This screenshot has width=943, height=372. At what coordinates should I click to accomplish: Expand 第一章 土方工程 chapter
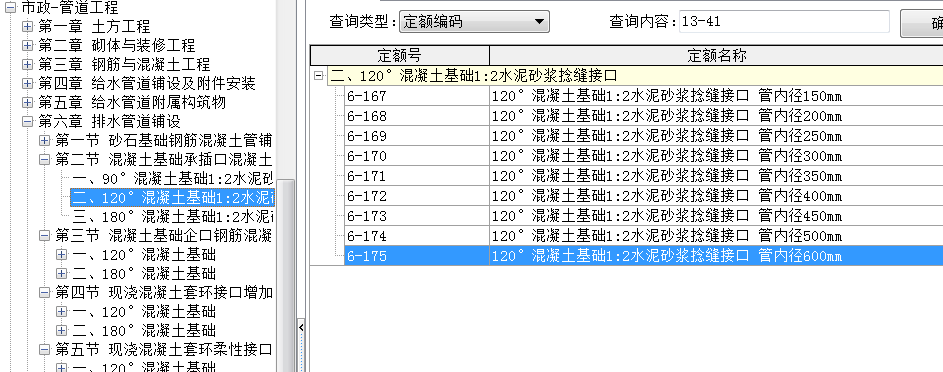pyautogui.click(x=27, y=26)
